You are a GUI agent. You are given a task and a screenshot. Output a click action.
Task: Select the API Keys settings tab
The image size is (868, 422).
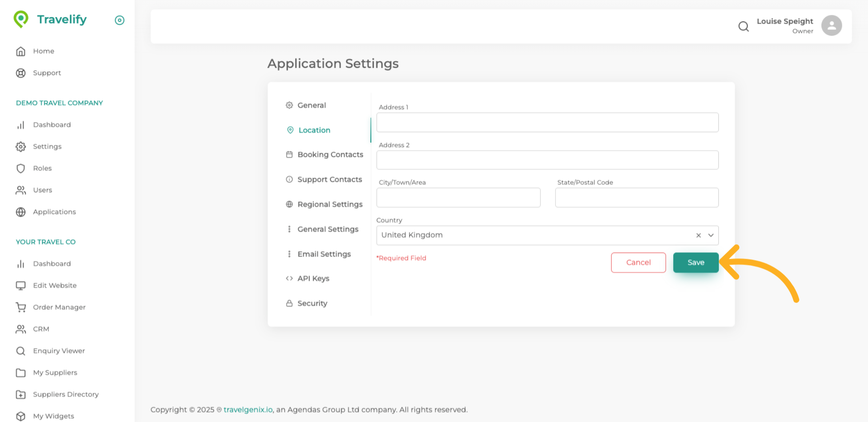pyautogui.click(x=313, y=279)
